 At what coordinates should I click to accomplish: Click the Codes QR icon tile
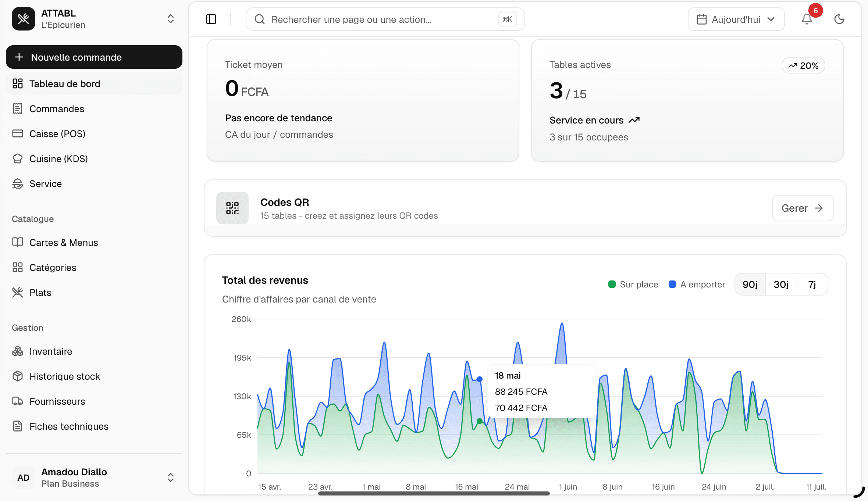[x=232, y=208]
